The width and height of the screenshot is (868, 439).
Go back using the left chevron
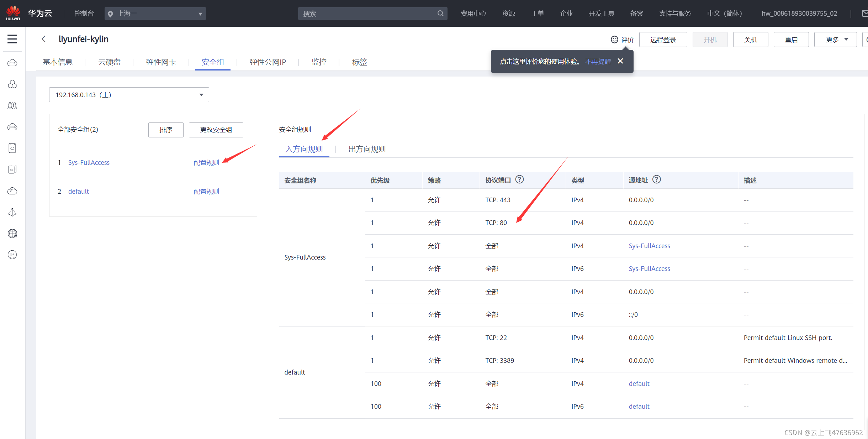[43, 39]
